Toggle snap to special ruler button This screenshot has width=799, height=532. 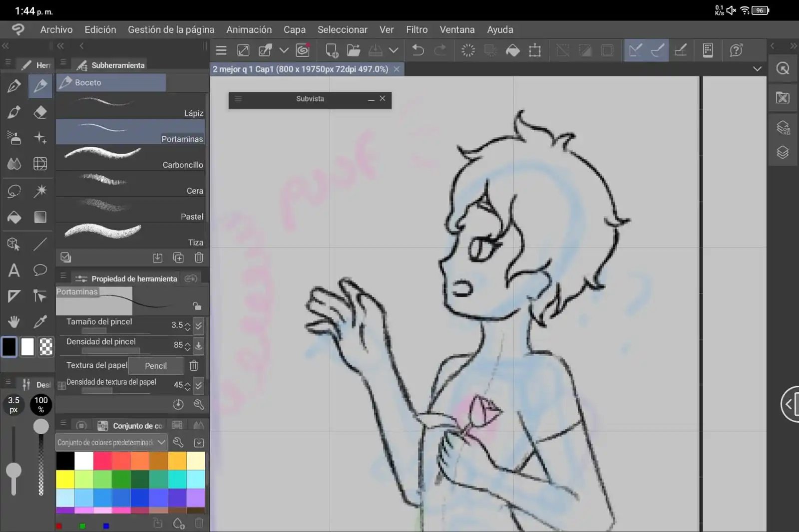pyautogui.click(x=658, y=50)
